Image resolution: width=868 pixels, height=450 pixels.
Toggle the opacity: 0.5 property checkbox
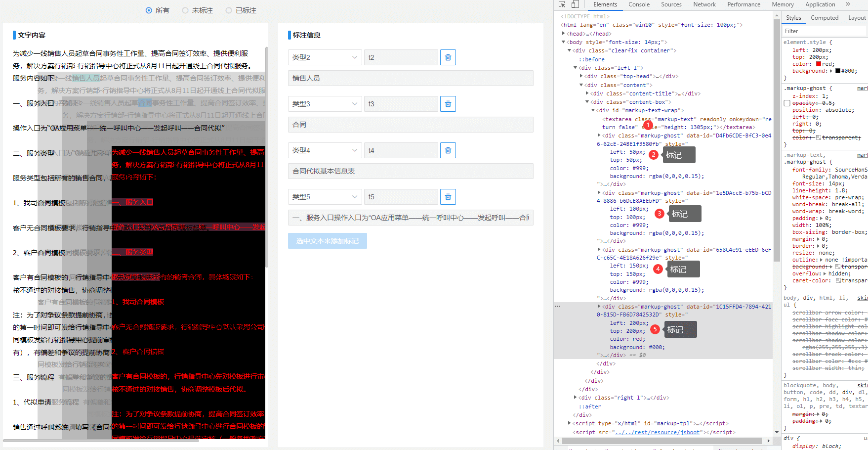click(x=787, y=103)
